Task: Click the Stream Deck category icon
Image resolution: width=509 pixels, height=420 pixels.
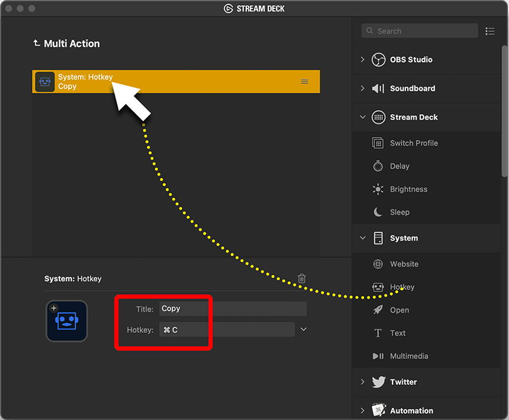Action: tap(379, 117)
